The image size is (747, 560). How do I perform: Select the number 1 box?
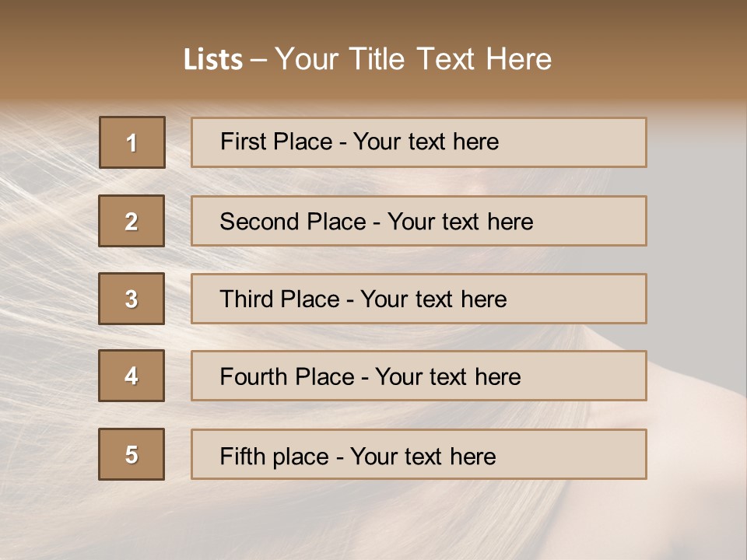pyautogui.click(x=132, y=142)
